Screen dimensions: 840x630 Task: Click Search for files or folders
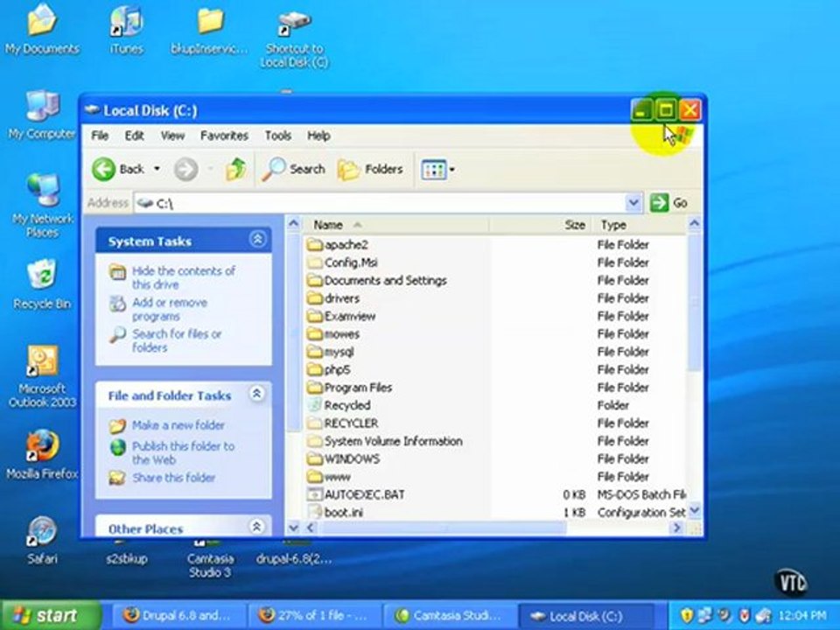point(177,340)
